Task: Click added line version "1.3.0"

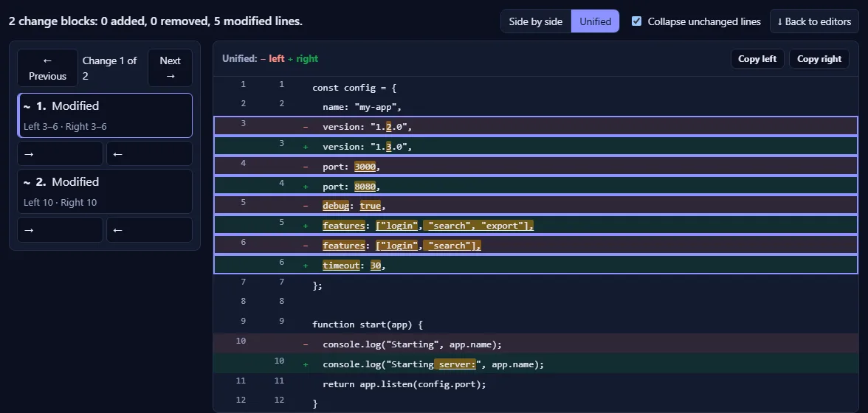Action: (535, 147)
